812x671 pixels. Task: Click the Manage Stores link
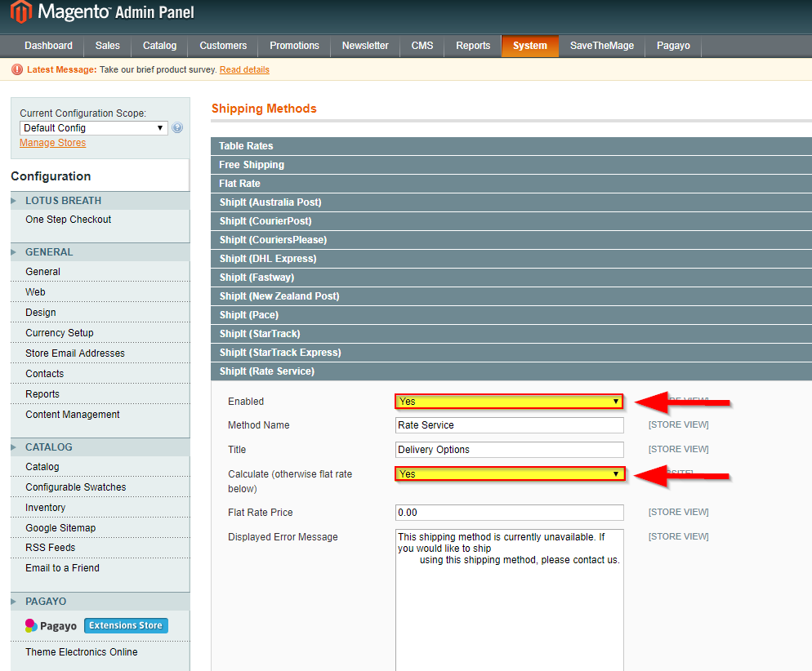[53, 143]
